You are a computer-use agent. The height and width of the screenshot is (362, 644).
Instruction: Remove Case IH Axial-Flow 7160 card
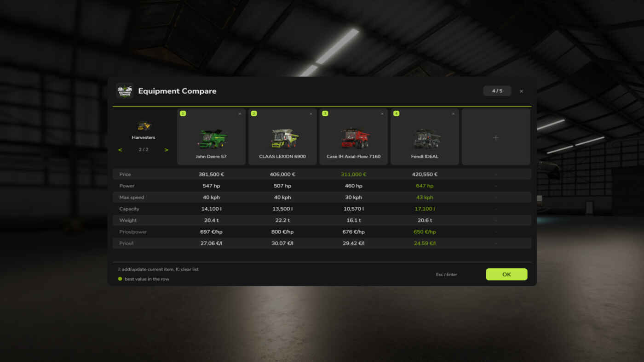coord(382,113)
